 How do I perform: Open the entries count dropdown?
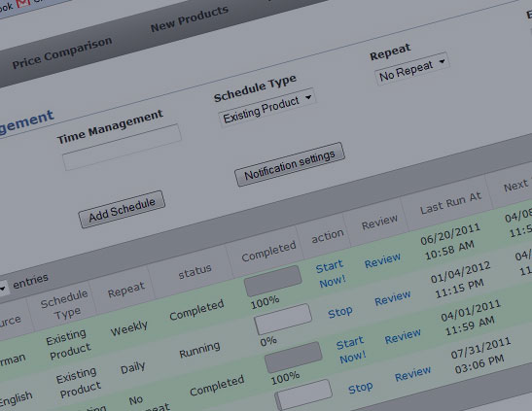tap(2, 289)
